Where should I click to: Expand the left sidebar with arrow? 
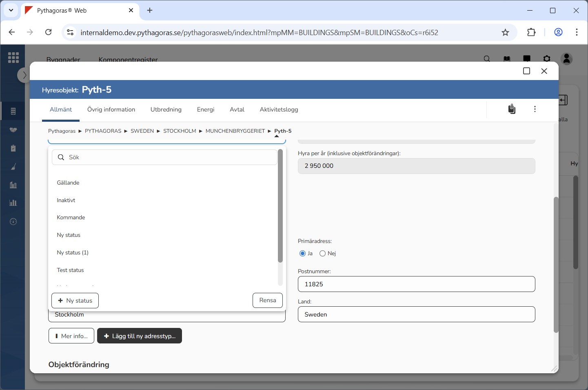(x=24, y=75)
